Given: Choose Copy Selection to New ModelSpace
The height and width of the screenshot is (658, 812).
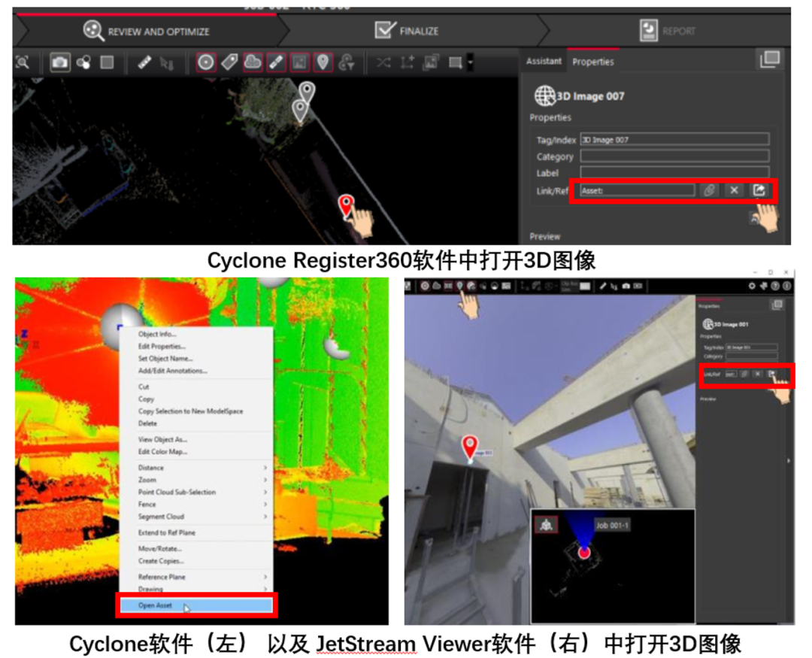Looking at the screenshot, I should [190, 411].
